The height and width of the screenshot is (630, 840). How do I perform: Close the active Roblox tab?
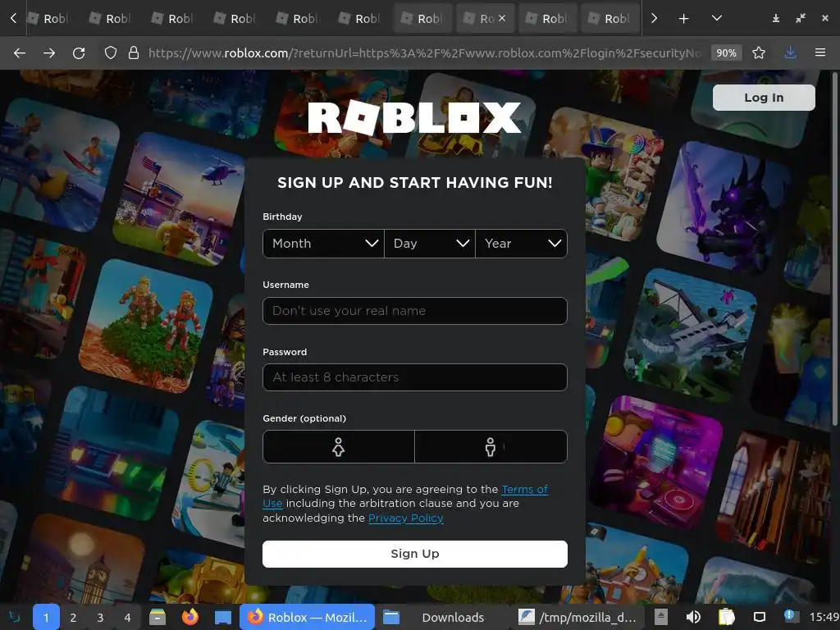pyautogui.click(x=502, y=18)
